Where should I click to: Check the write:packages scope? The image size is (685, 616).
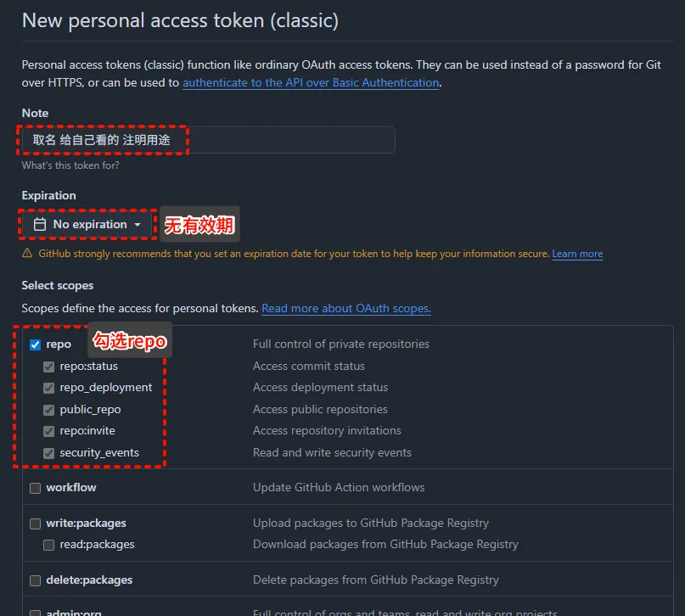(36, 524)
